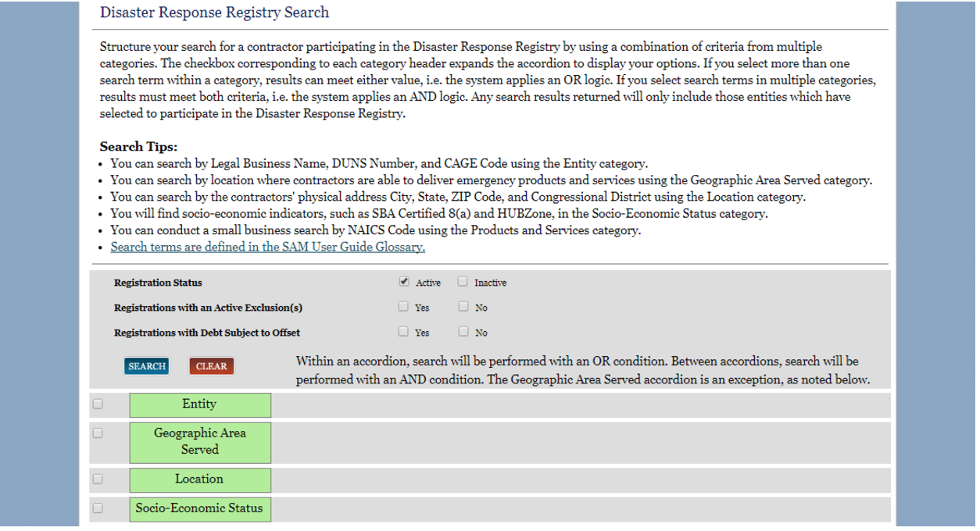Viewport: 980px width, 531px height.
Task: Check the box beside the Entity category
Action: (98, 403)
